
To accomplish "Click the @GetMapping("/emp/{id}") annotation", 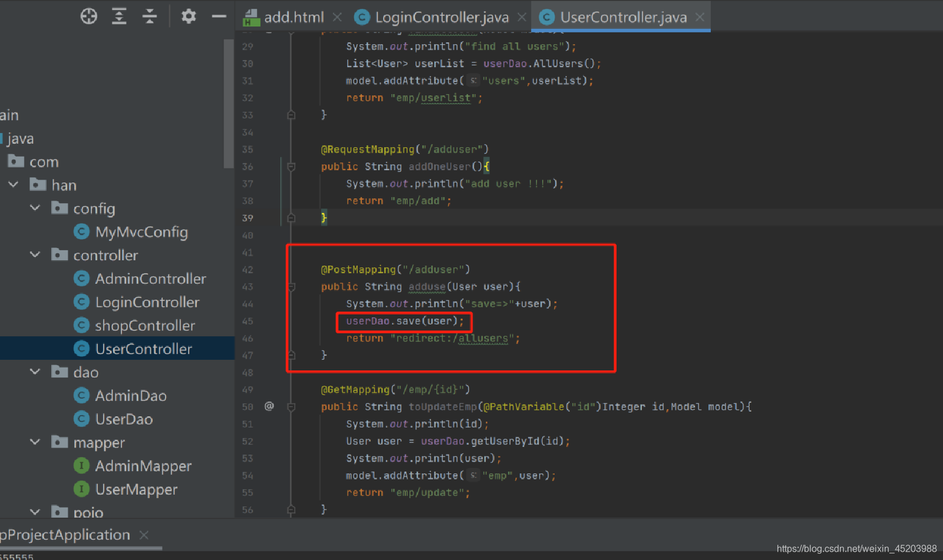I will click(x=395, y=390).
